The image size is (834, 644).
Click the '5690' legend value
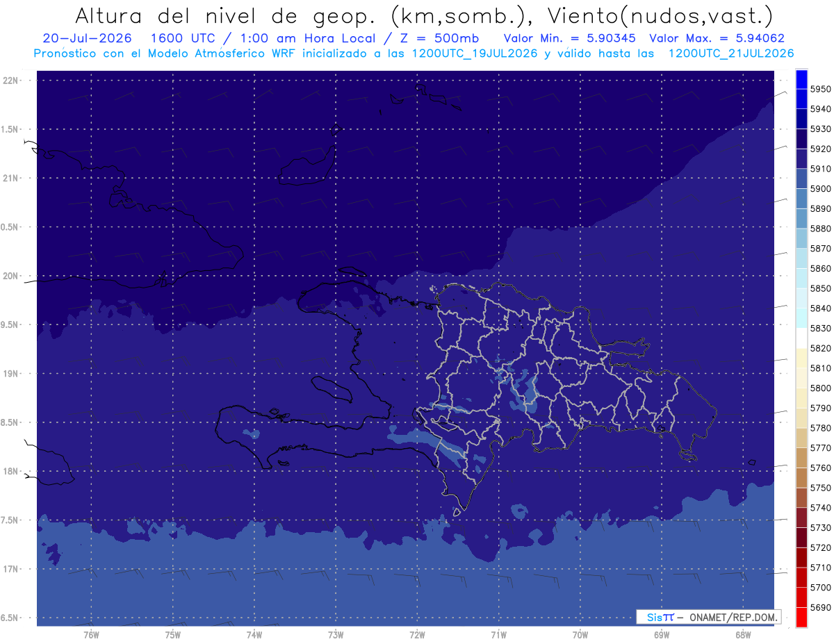coord(820,607)
